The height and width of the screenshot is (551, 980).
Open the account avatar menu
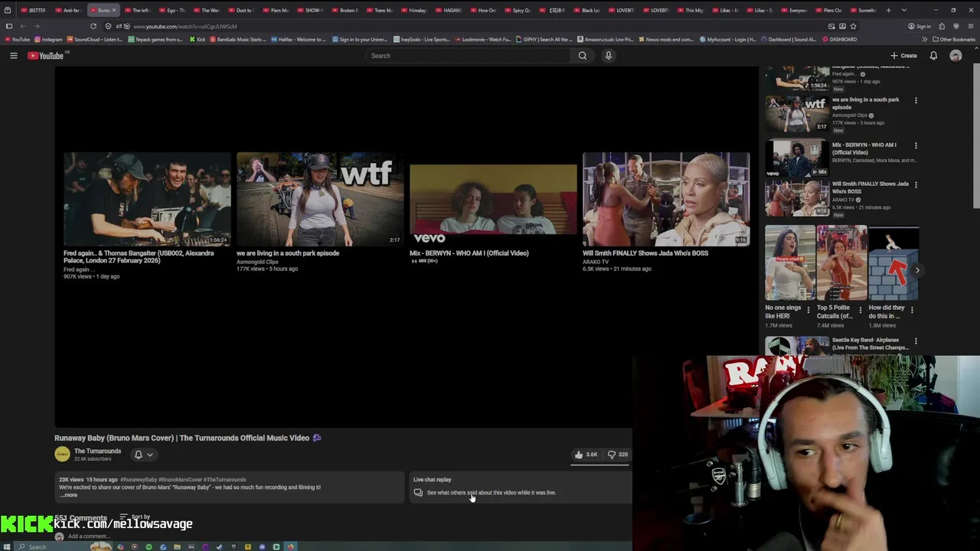click(955, 55)
